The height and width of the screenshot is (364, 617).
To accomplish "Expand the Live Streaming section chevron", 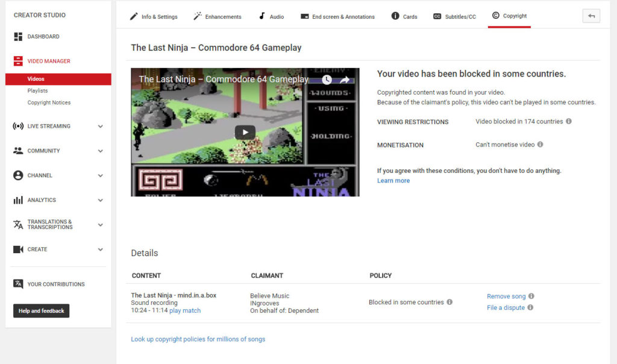I will 101,127.
